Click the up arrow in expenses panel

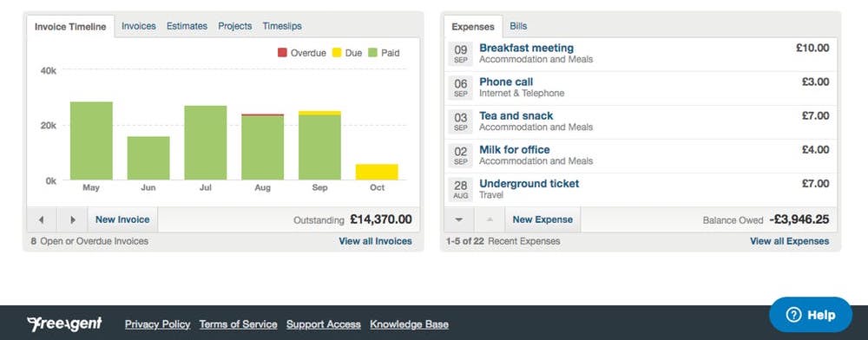(490, 219)
